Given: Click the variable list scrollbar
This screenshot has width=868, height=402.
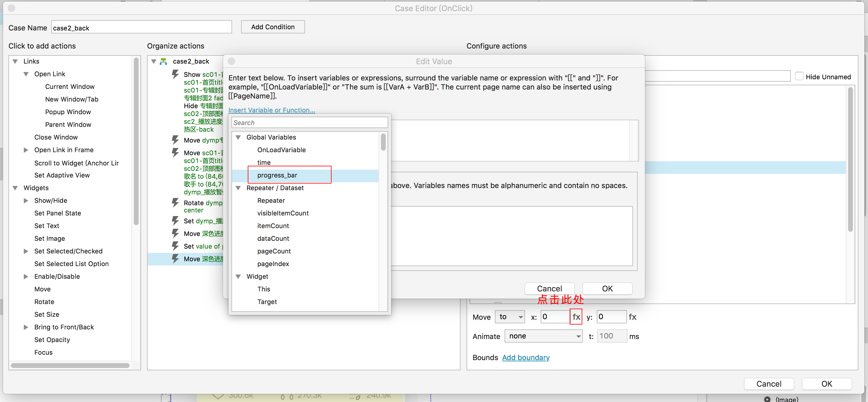Looking at the screenshot, I should click(x=383, y=142).
